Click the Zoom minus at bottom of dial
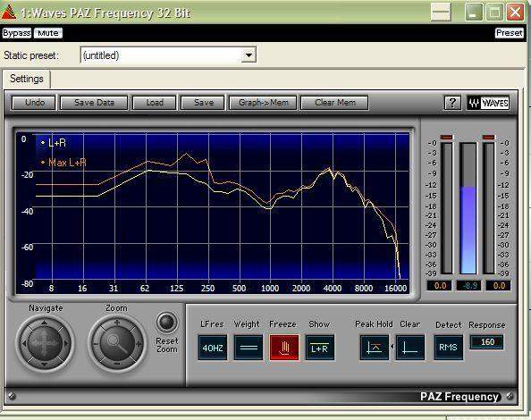This screenshot has width=531, height=420. click(x=117, y=364)
